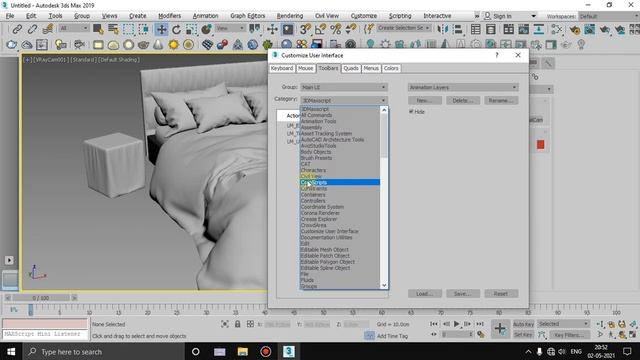Toggle Percent Snap icon

click(x=336, y=29)
